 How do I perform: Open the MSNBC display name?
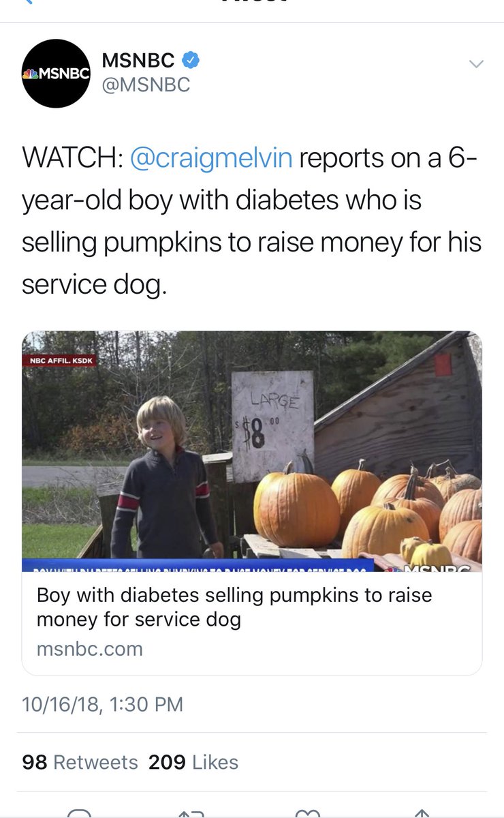(138, 61)
